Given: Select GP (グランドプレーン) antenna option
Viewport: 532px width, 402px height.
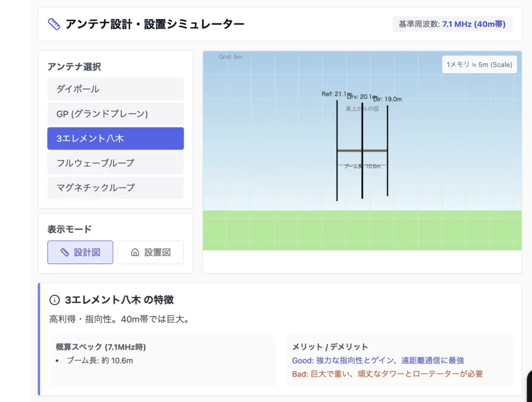Looking at the screenshot, I should 115,114.
